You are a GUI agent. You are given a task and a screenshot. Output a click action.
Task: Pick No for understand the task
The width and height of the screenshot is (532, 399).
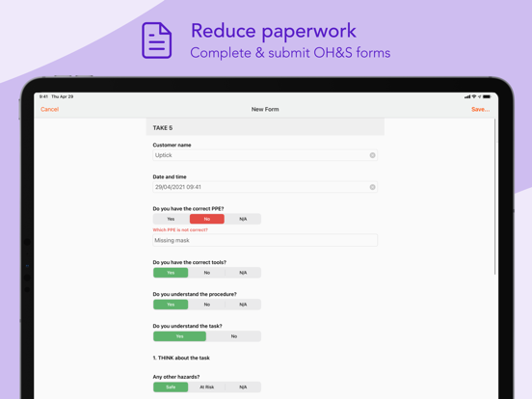click(x=234, y=336)
